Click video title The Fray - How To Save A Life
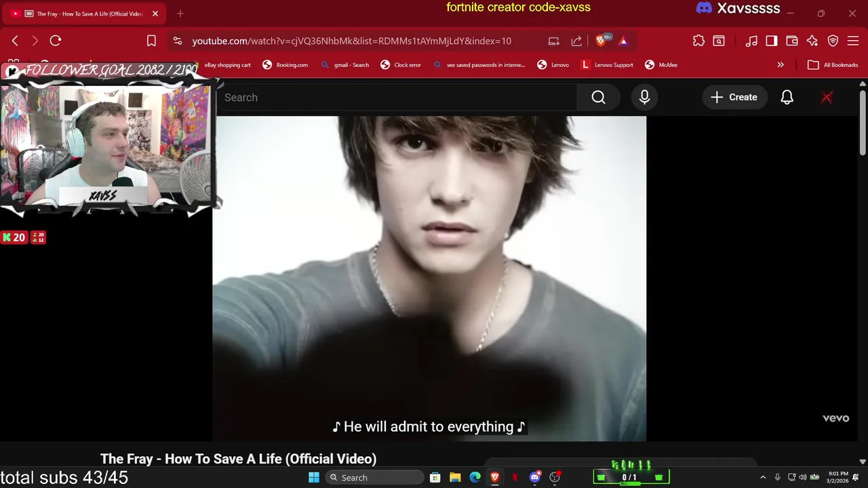 point(238,459)
